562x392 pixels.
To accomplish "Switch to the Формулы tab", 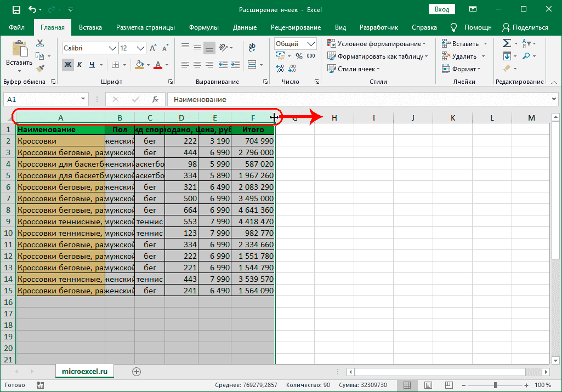I will pyautogui.click(x=203, y=27).
